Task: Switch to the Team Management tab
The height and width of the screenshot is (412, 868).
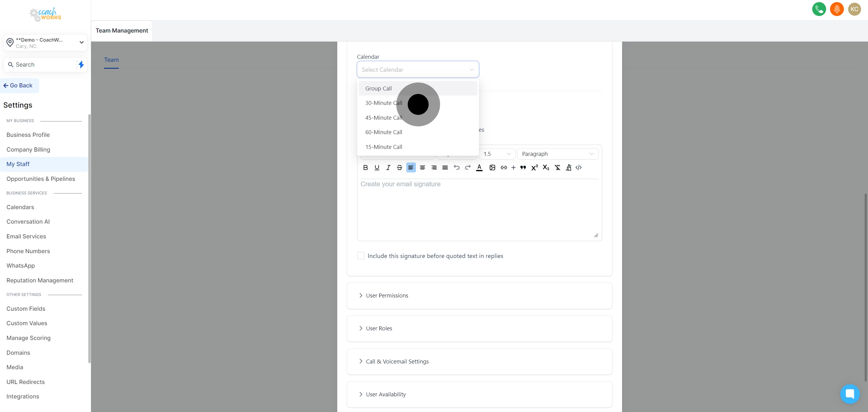Action: (x=122, y=30)
